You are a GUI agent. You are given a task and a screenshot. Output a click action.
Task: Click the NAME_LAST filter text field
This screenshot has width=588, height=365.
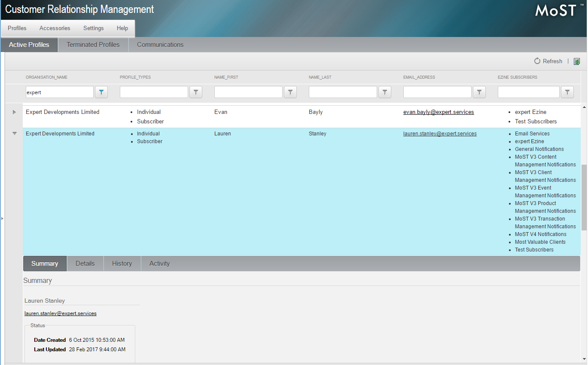(x=343, y=92)
